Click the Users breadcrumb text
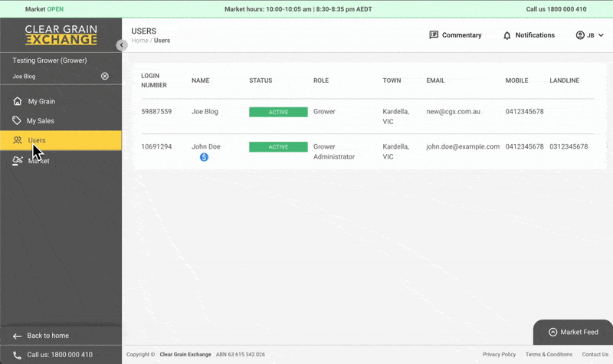 click(162, 41)
